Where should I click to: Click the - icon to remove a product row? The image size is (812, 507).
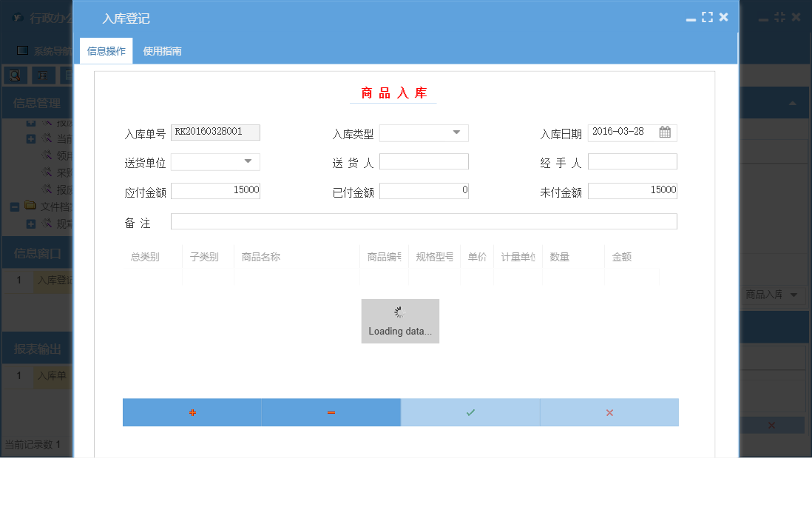[331, 412]
